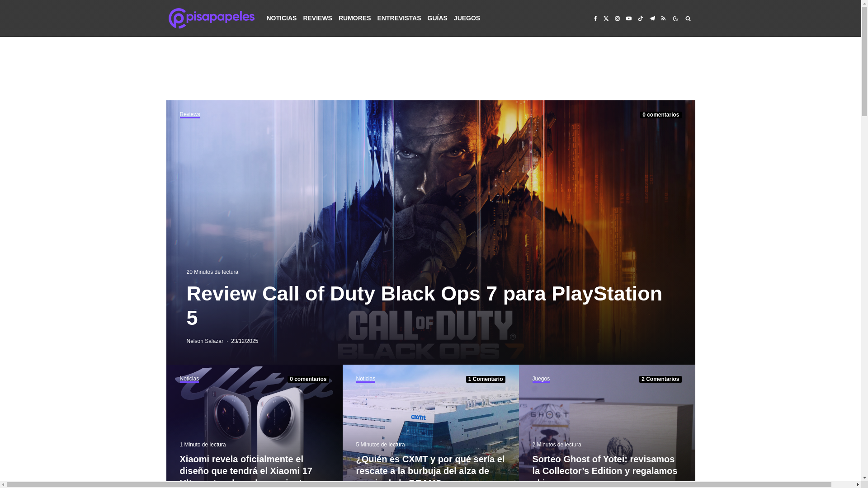The height and width of the screenshot is (488, 868).
Task: Click the Noticias tag on CXMT article
Action: click(x=365, y=379)
